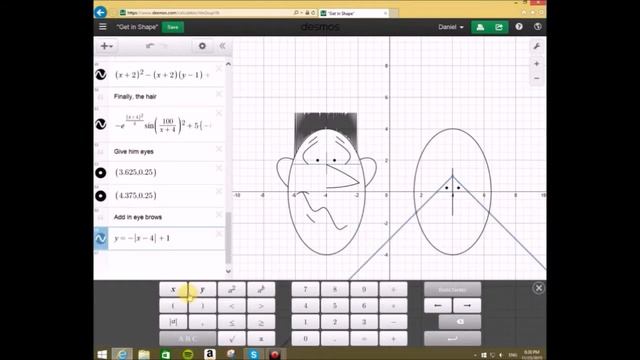Open the Daniel account dropdown
The image size is (640, 360).
pos(451,27)
